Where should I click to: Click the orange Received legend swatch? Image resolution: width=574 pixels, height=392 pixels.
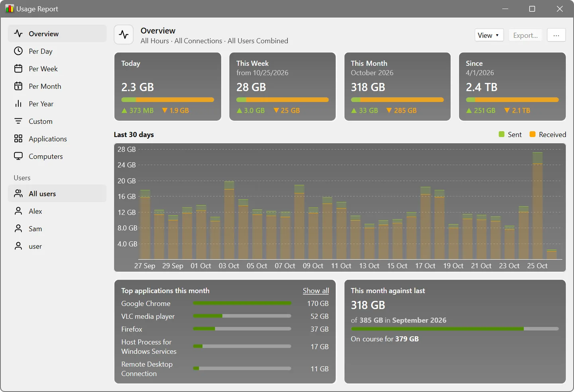[x=533, y=134]
